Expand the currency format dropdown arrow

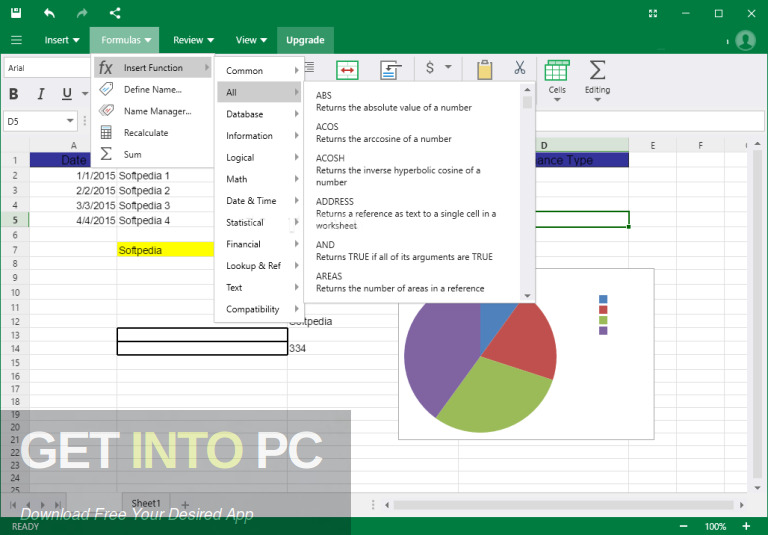click(448, 67)
